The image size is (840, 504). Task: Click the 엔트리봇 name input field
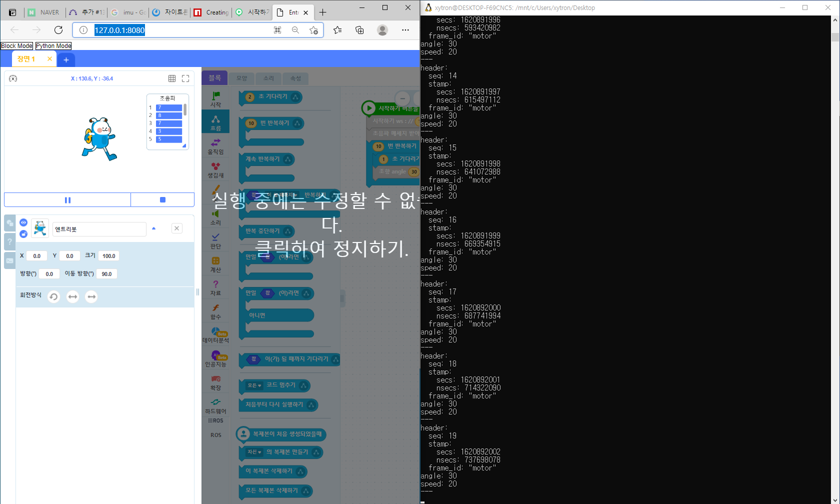[98, 228]
